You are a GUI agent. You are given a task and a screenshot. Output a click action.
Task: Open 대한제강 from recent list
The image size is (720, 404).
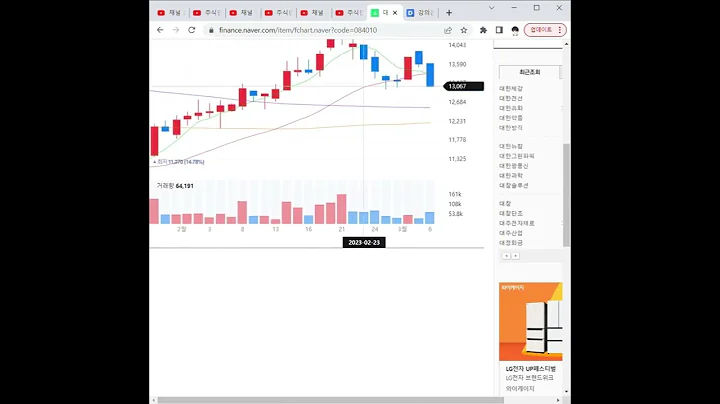(511, 89)
